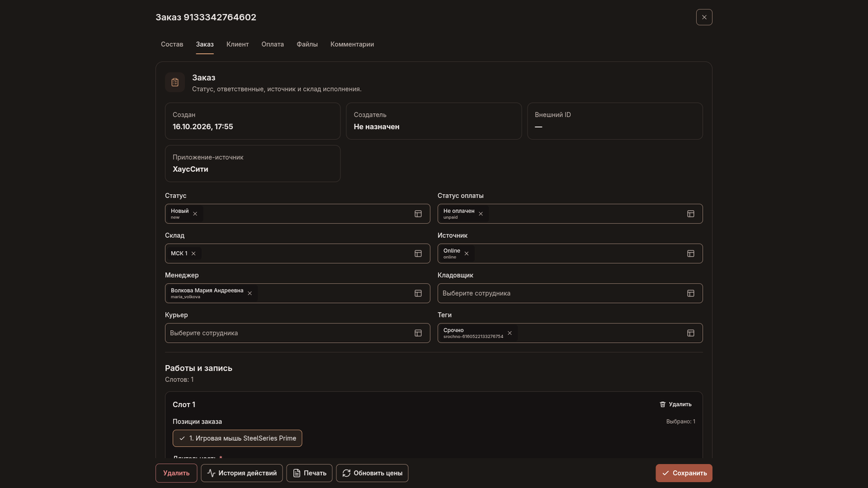Viewport: 868px width, 488px height.
Task: Open История действий
Action: (x=242, y=473)
